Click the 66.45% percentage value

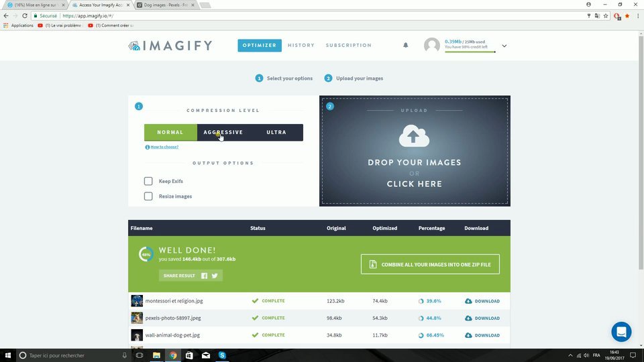coord(435,335)
